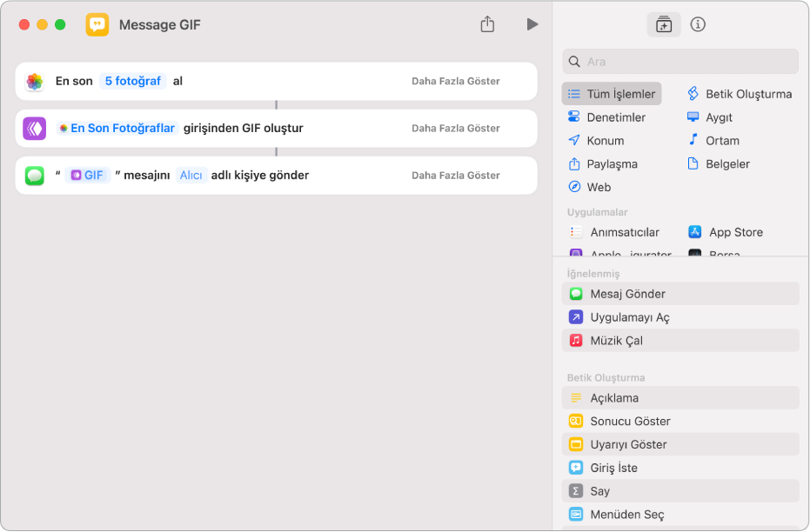Image resolution: width=810 pixels, height=532 pixels.
Task: Click the Ara search field
Action: [x=680, y=62]
